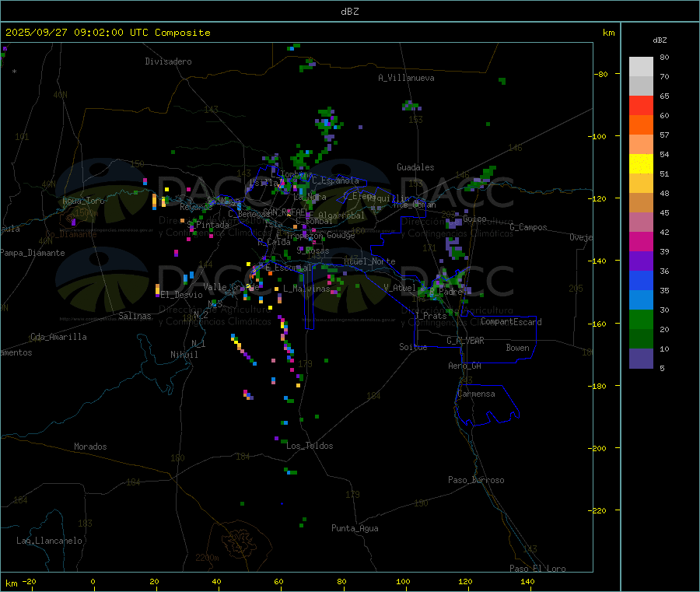Select the bright yellow legend color block
The width and height of the screenshot is (700, 592).
click(641, 163)
